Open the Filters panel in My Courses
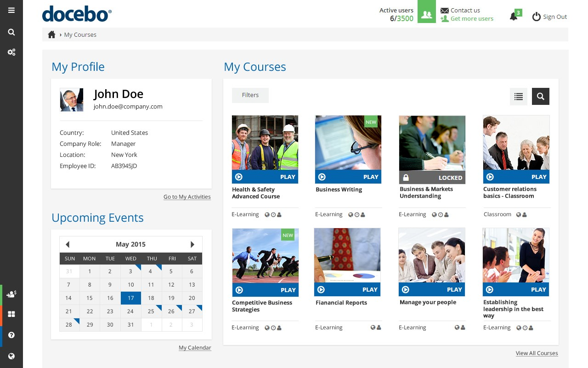The width and height of the screenshot is (588, 368). [250, 95]
